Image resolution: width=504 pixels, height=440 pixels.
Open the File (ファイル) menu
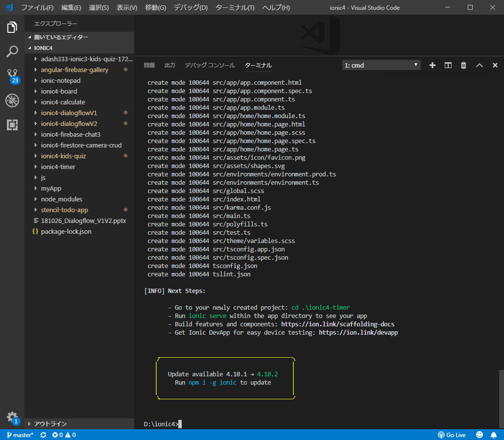tap(37, 7)
